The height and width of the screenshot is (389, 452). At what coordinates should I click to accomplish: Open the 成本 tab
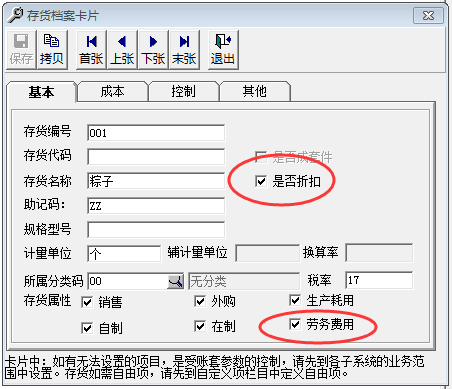[x=113, y=91]
